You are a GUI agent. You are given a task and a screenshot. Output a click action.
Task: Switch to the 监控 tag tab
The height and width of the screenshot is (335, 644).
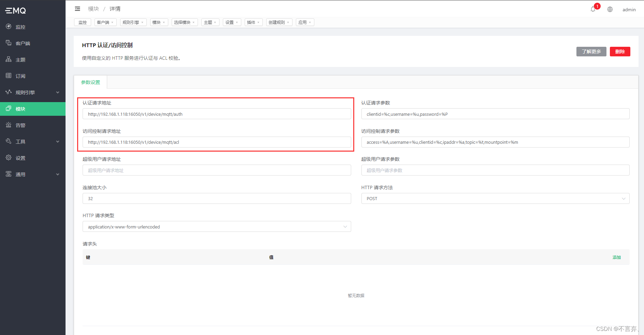click(x=83, y=23)
